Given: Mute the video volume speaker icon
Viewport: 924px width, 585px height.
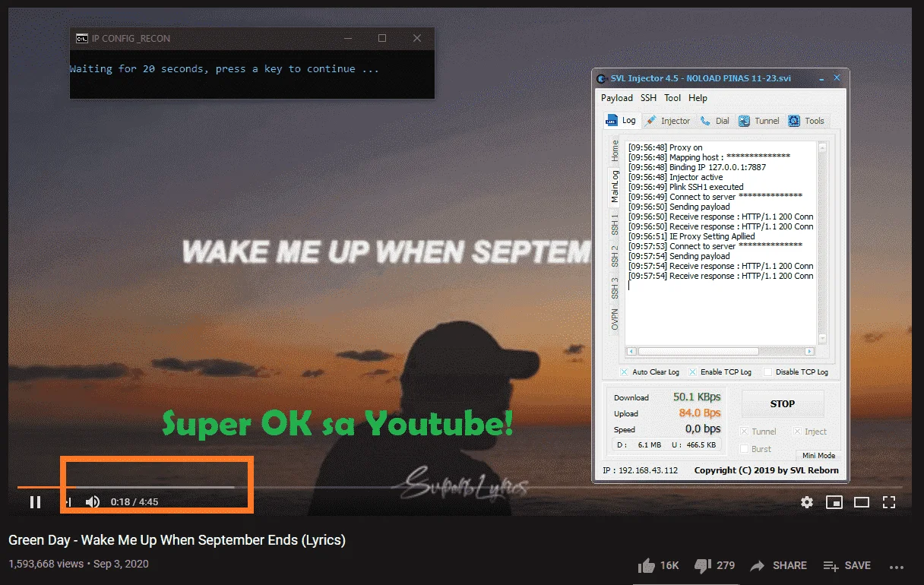Looking at the screenshot, I should [x=93, y=502].
